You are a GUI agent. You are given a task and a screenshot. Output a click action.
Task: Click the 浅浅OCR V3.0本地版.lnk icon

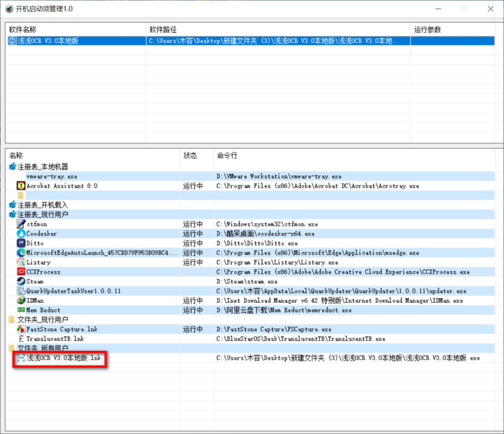coord(21,358)
